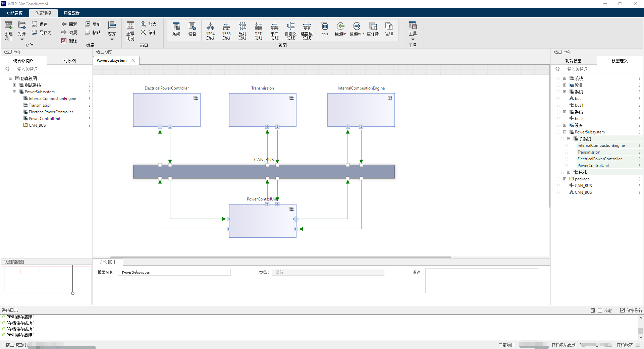
Task: Insert a 系统 system block
Action: click(176, 29)
